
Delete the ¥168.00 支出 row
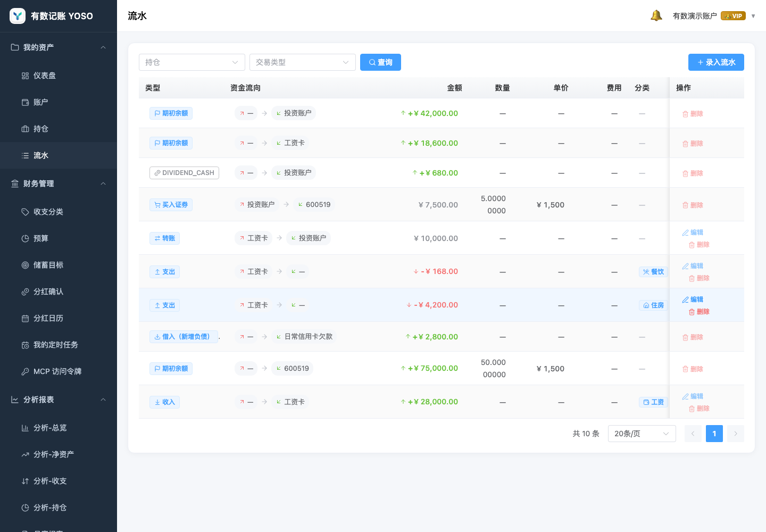click(x=699, y=278)
